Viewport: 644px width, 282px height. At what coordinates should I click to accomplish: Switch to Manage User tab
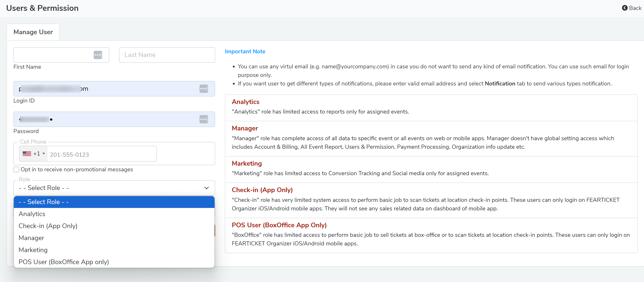[x=33, y=32]
